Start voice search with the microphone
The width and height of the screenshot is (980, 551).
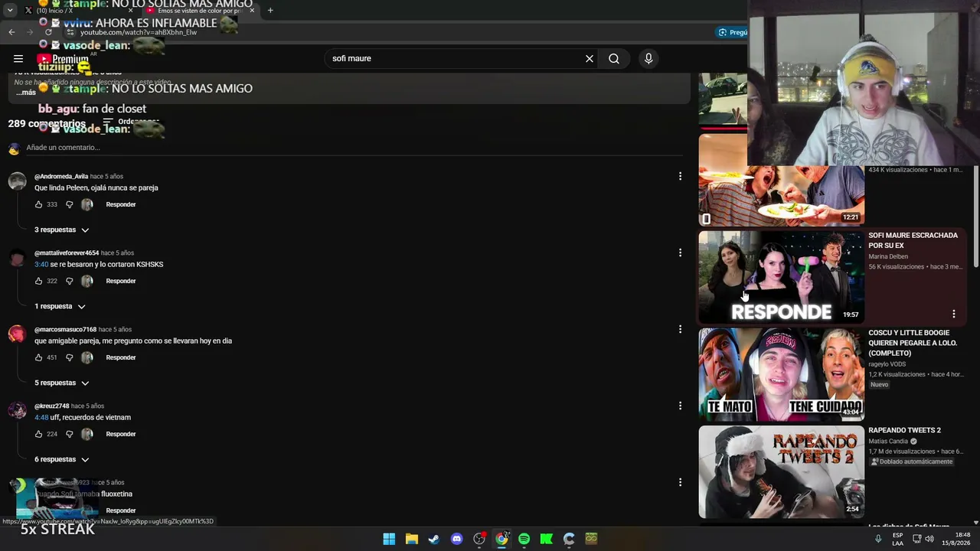(x=648, y=58)
